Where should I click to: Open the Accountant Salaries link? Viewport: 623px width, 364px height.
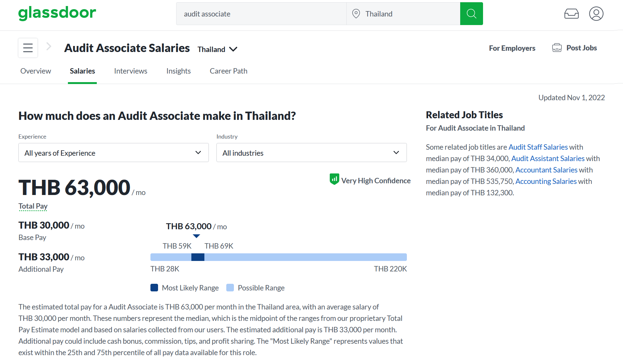[x=546, y=170]
